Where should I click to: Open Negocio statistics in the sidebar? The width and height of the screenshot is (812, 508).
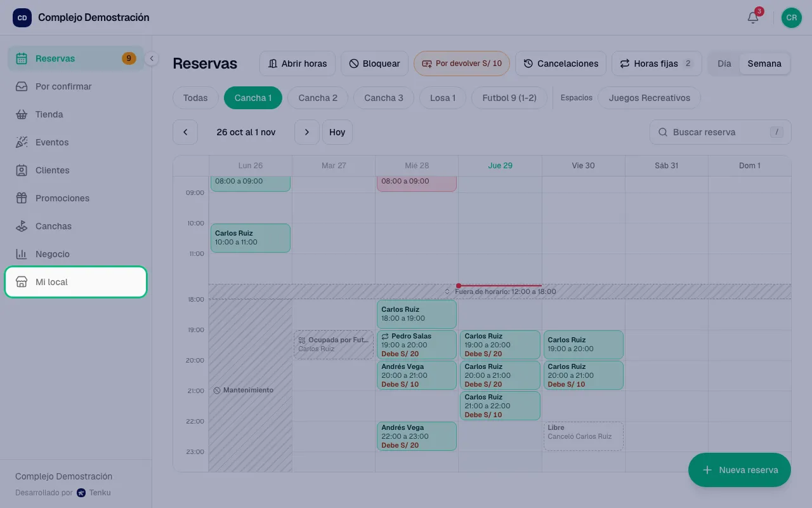75,254
